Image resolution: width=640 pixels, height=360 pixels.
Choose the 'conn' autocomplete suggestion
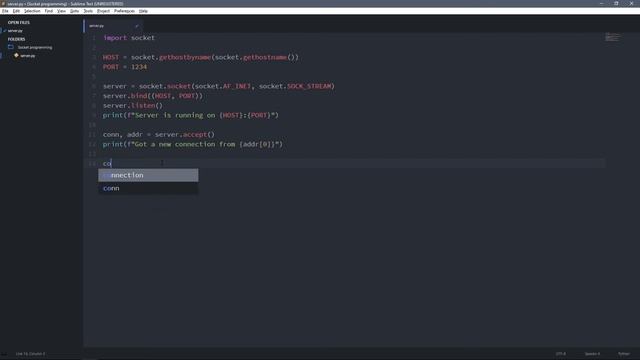tap(148, 188)
